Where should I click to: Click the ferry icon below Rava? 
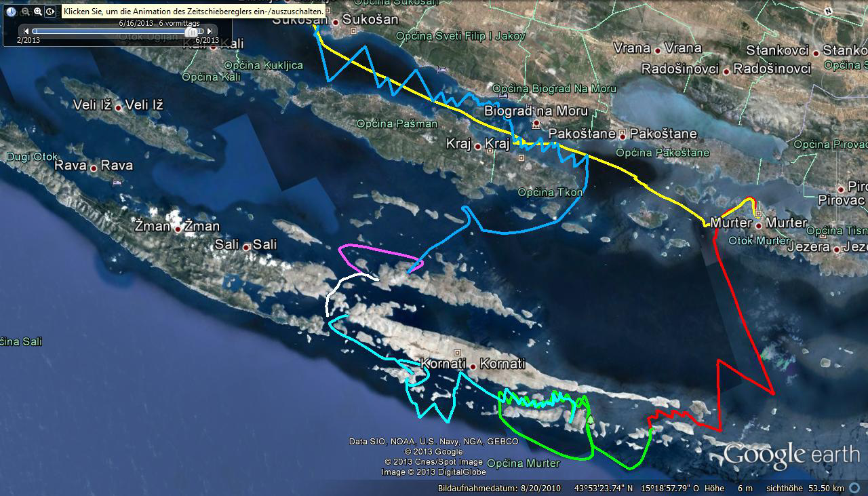click(x=119, y=183)
